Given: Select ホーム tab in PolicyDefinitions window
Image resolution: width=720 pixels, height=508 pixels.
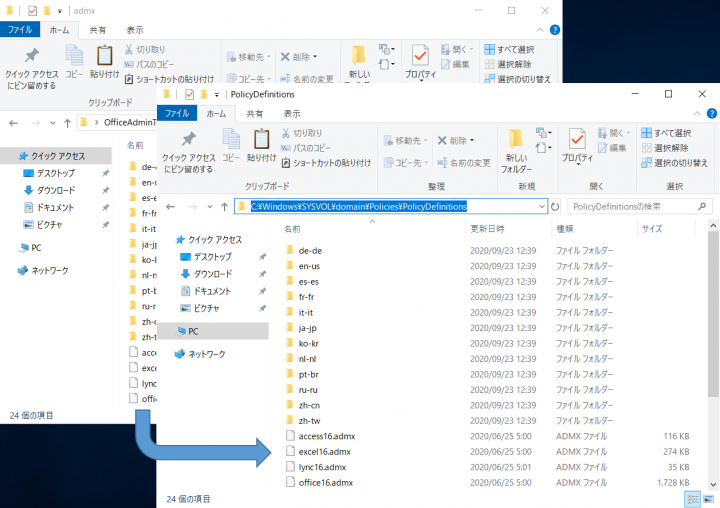Looking at the screenshot, I should [x=216, y=113].
